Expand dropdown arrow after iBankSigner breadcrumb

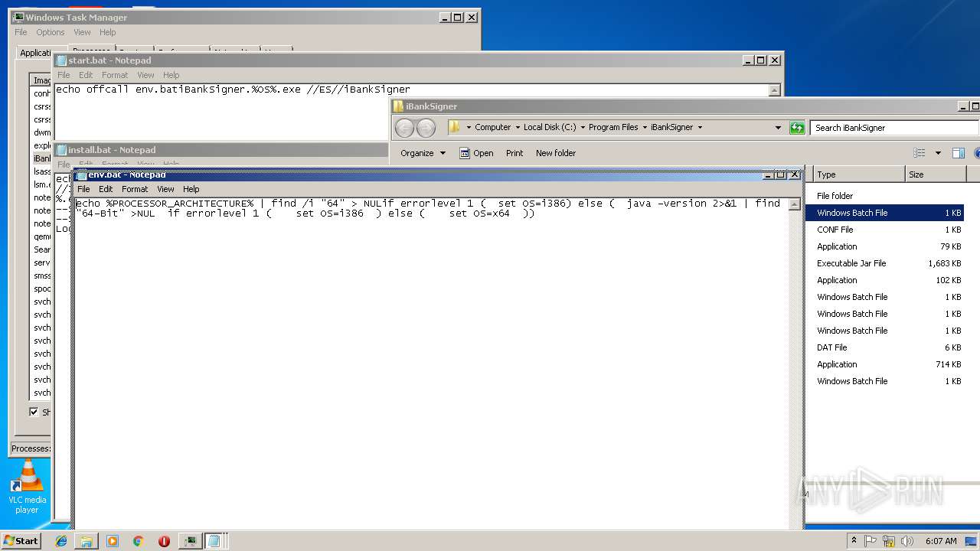tap(699, 128)
